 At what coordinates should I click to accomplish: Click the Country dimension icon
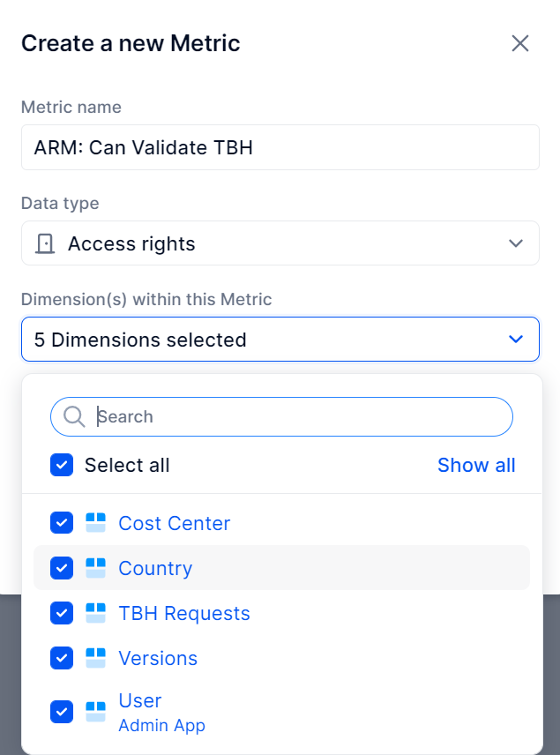coord(95,568)
